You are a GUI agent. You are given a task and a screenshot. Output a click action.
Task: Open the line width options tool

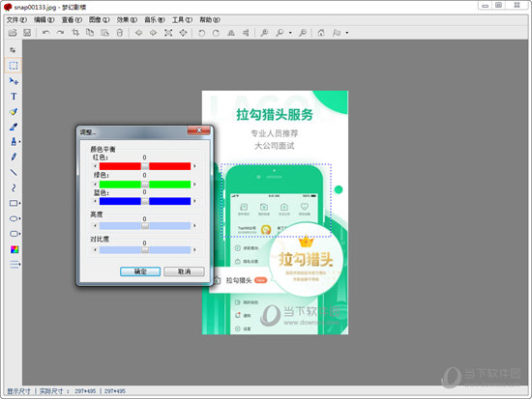(x=14, y=265)
